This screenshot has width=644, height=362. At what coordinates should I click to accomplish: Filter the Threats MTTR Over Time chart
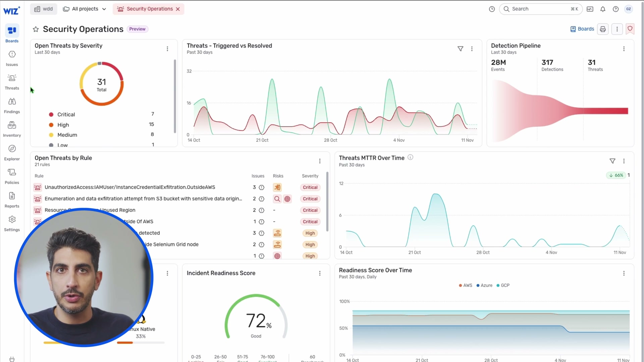click(612, 161)
